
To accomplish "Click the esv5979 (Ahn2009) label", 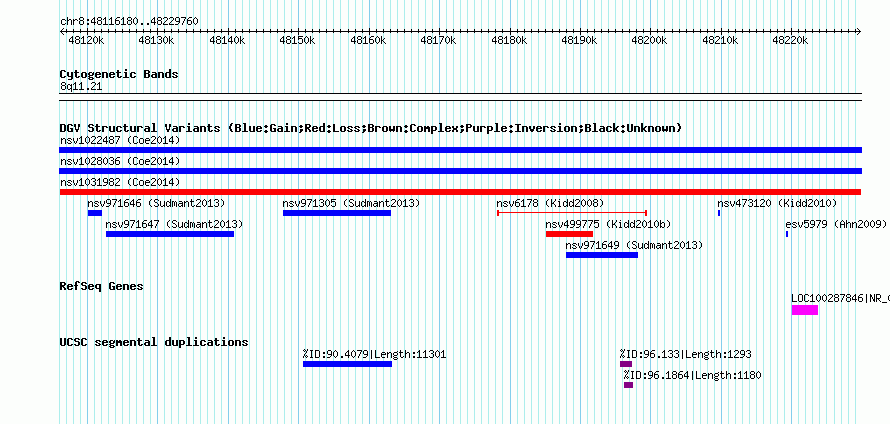I will [x=836, y=224].
